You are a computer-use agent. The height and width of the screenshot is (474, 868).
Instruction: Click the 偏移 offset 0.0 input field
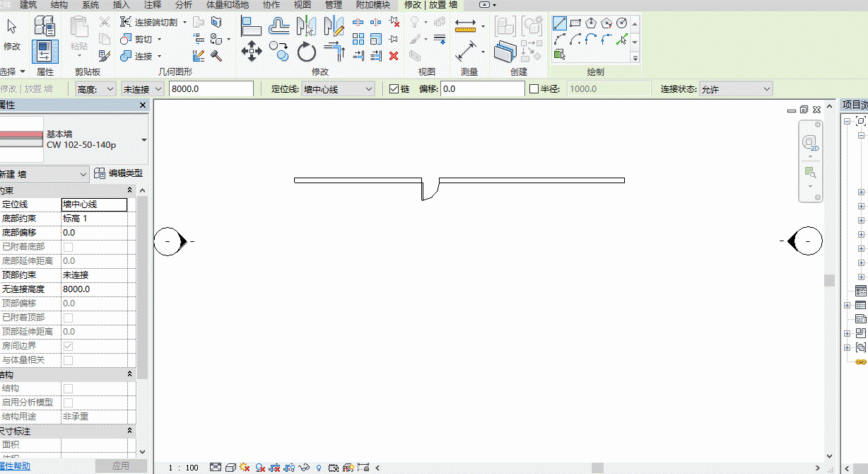point(482,89)
